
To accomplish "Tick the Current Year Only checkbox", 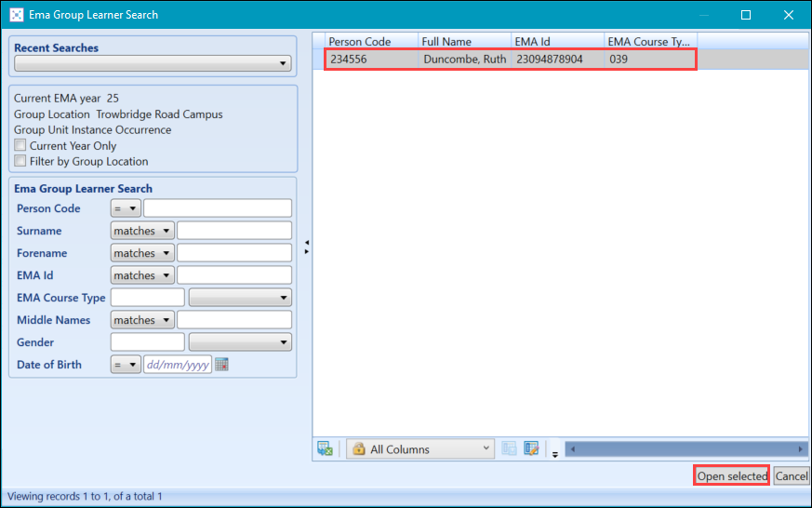I will point(20,145).
